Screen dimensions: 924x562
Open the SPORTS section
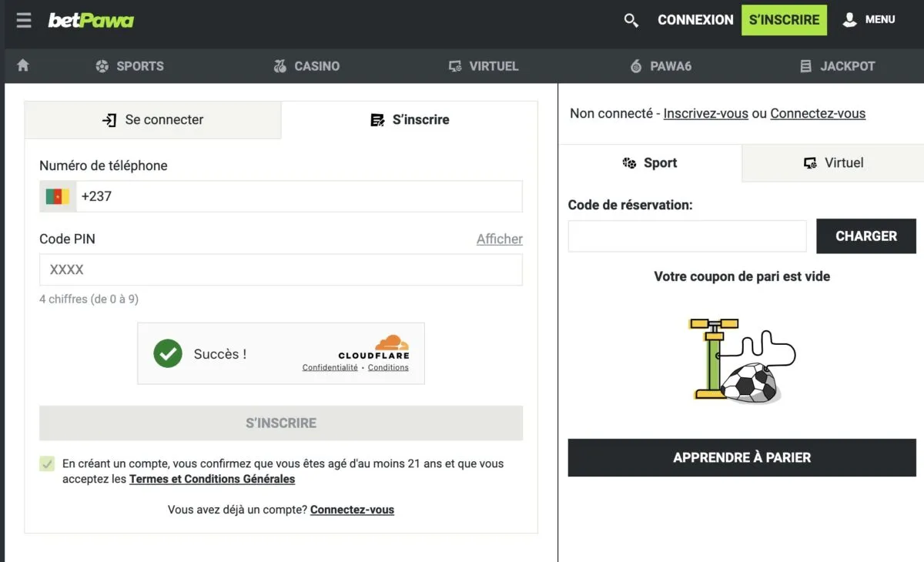pos(129,66)
